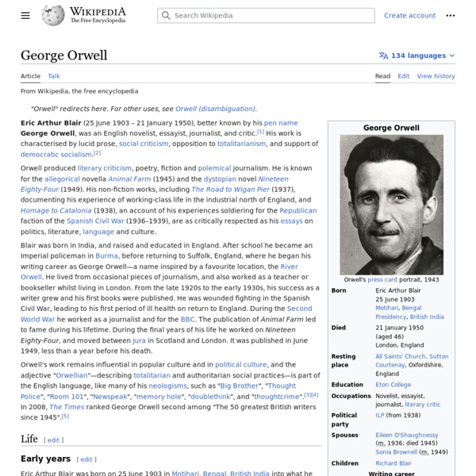Open The Road to Wigan Pier link
Image resolution: width=476 pixels, height=476 pixels.
[x=230, y=190]
